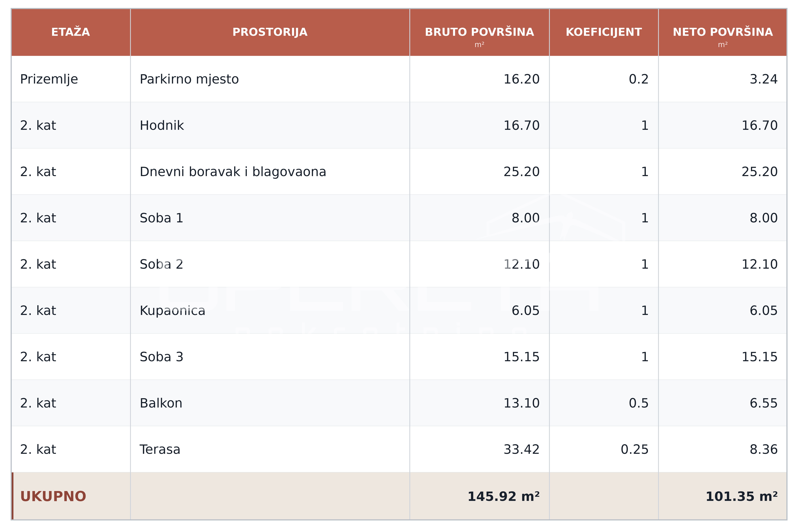Click the 101.35 m² neto total
This screenshot has height=532, width=798.
pos(742,496)
